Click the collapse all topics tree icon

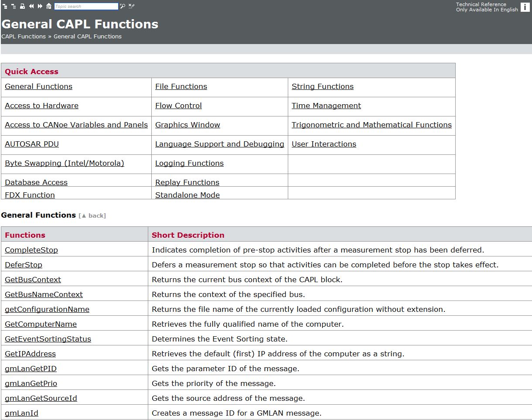[14, 6]
